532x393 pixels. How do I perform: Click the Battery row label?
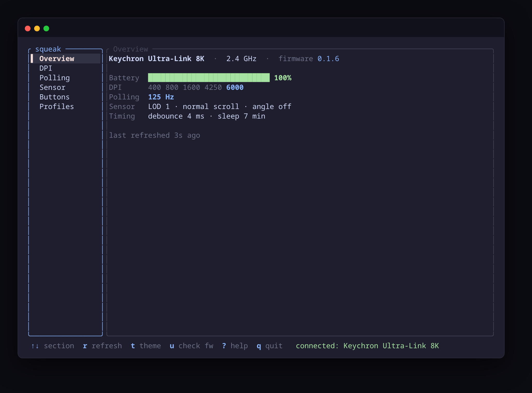pyautogui.click(x=124, y=78)
